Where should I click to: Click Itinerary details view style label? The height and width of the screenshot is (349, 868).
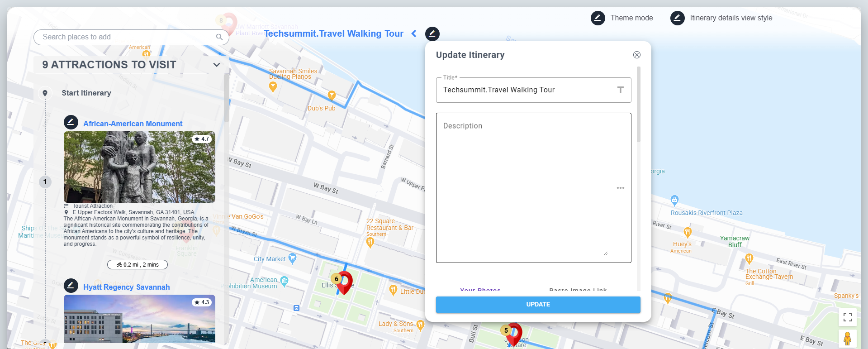tap(731, 18)
